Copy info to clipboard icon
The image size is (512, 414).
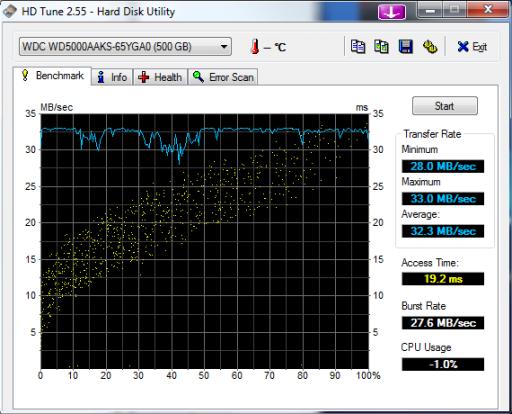[358, 47]
